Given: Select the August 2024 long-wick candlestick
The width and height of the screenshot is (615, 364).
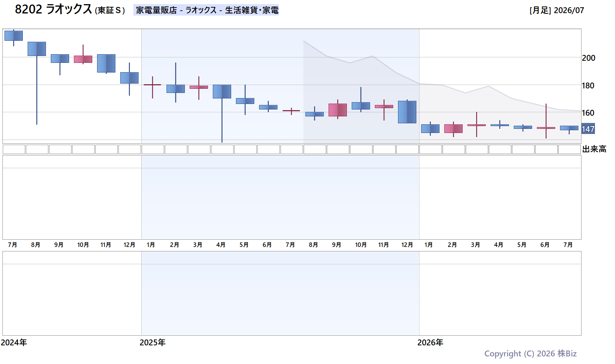Looking at the screenshot, I should (37, 83).
